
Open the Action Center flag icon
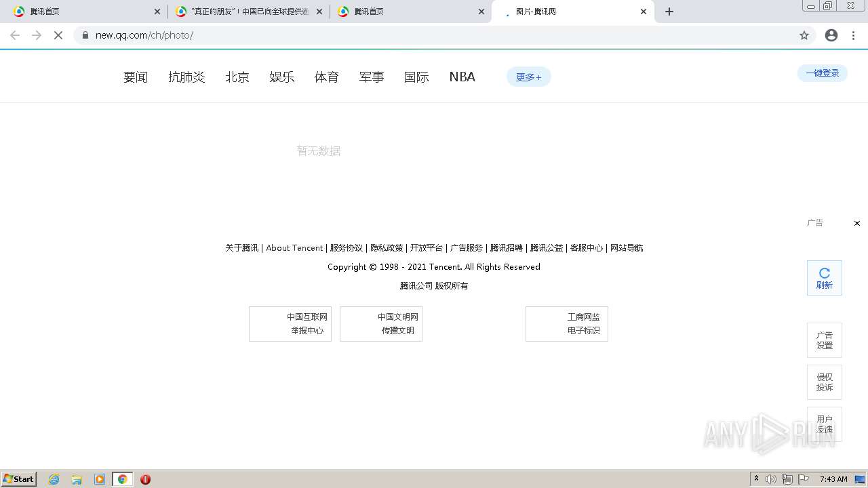pyautogui.click(x=804, y=479)
